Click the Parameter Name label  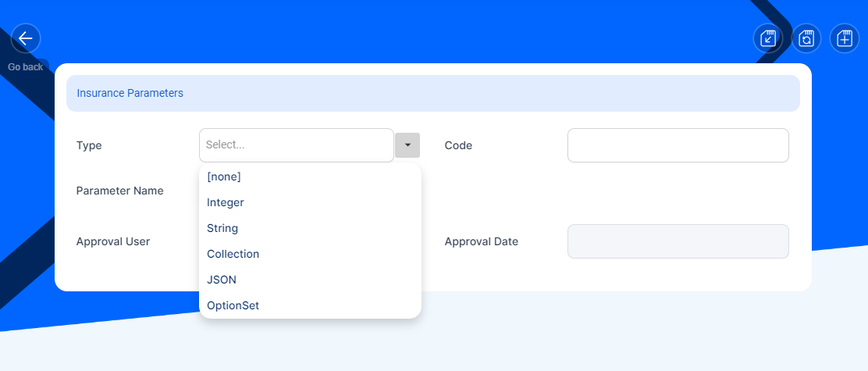pos(119,191)
